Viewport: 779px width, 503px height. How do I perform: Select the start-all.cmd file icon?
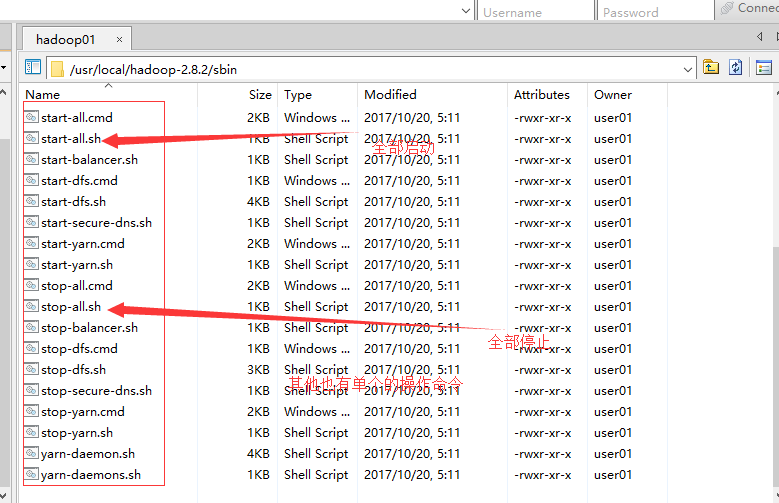31,117
